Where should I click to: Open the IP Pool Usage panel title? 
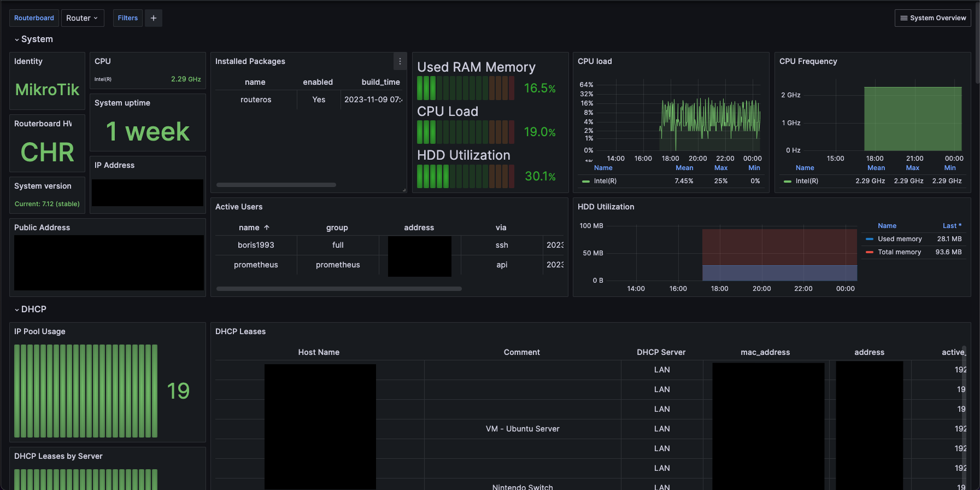coord(40,331)
